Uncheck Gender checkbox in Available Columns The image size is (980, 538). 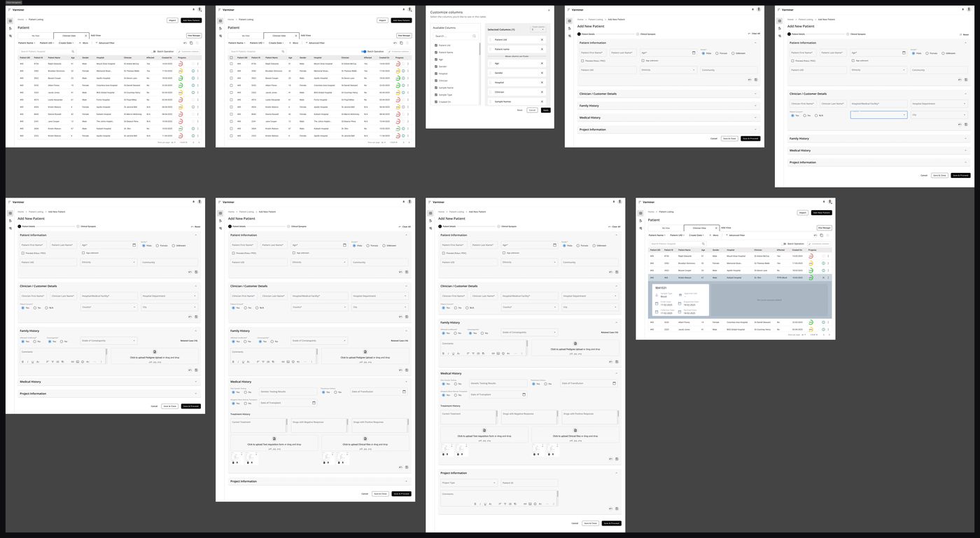436,67
